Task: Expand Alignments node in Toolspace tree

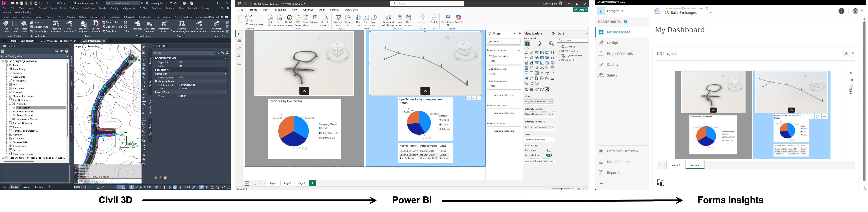Action: click(x=6, y=77)
